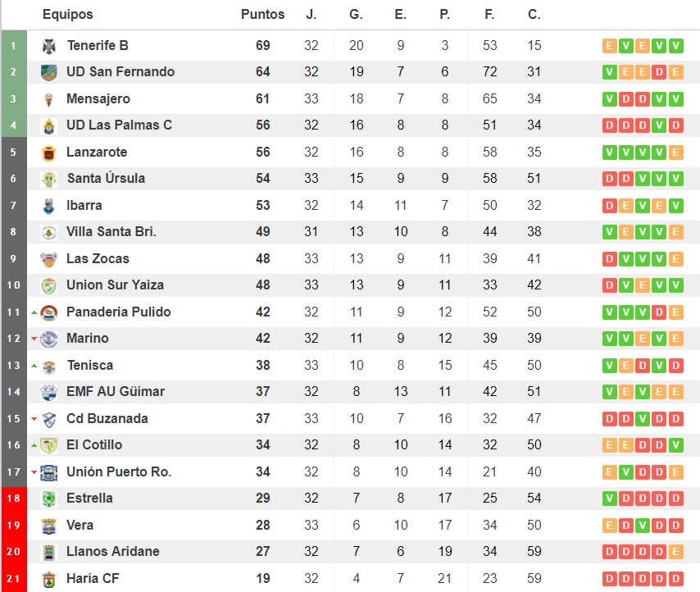Click the Equipos column header
The height and width of the screenshot is (592, 700).
click(x=67, y=15)
